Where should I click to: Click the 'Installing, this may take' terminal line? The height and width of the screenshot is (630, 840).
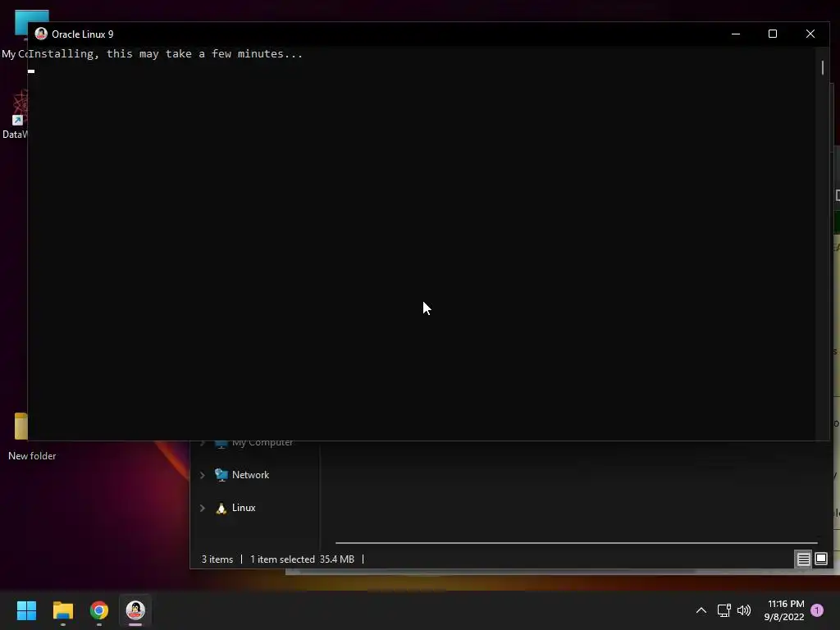point(165,53)
